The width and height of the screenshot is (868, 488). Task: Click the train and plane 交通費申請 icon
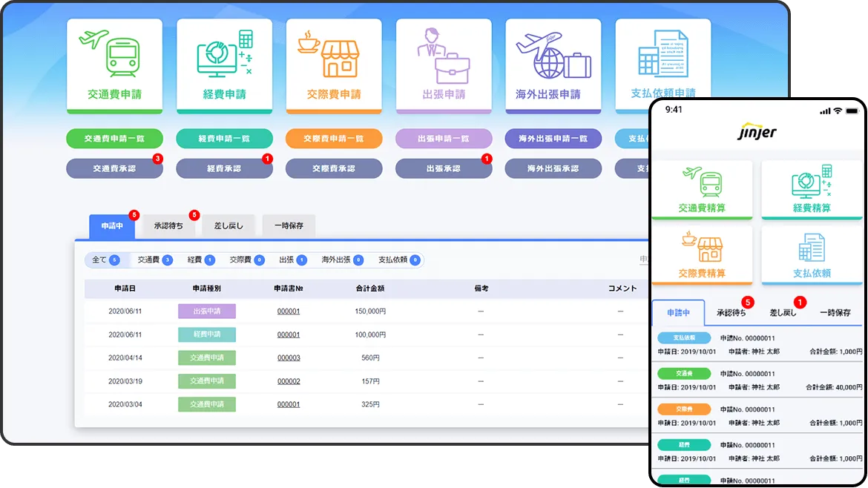tap(114, 53)
